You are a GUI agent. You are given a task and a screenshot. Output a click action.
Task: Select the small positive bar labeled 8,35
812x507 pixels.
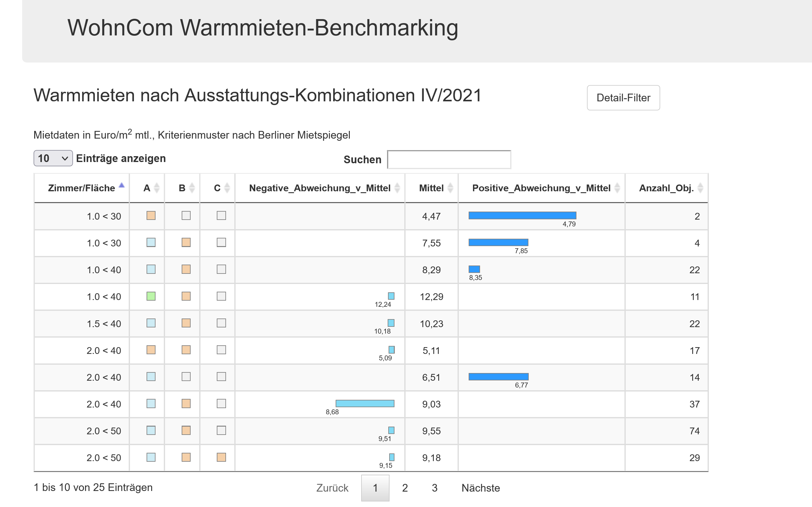[x=475, y=269]
